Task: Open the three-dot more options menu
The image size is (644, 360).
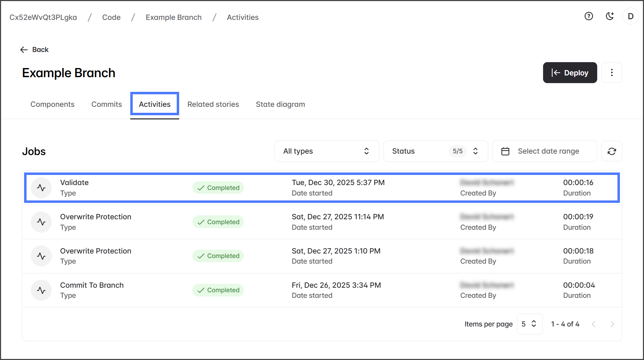Action: 612,73
